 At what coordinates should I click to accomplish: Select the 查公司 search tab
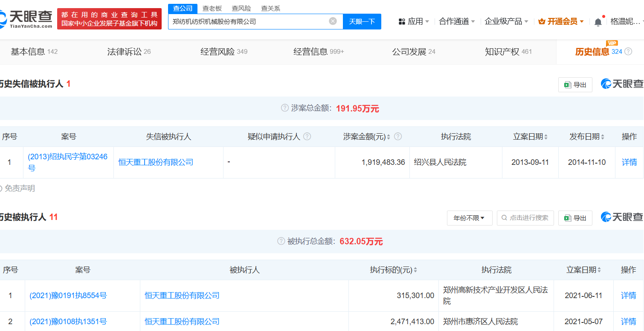(x=183, y=9)
